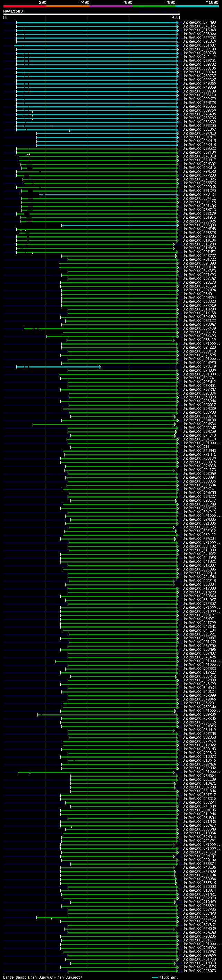
Task: Click hit label UniRef100_A7X019
Action: click(x=199, y=306)
